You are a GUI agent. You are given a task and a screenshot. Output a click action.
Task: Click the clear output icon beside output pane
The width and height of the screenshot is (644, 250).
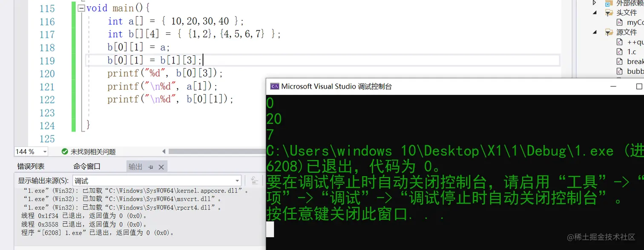point(254,181)
